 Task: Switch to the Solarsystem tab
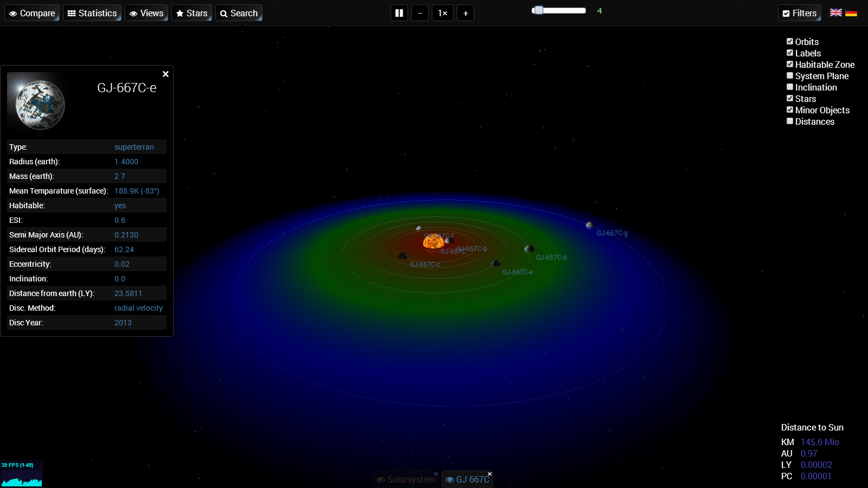[406, 479]
